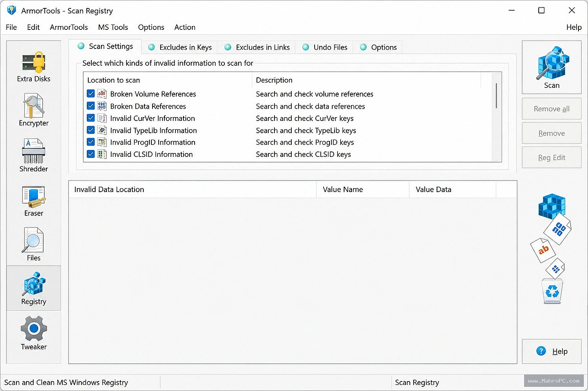Click the Invalid ProgID Information row icon
The image size is (588, 391).
pos(102,142)
